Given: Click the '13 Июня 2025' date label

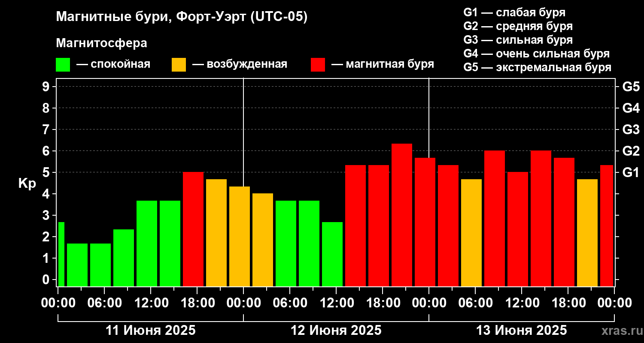Looking at the screenshot, I should 521,331.
